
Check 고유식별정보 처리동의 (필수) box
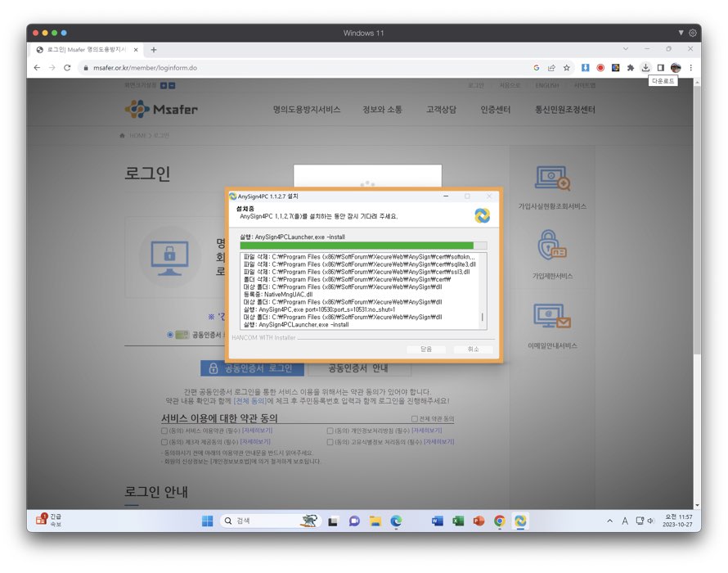[x=330, y=442]
